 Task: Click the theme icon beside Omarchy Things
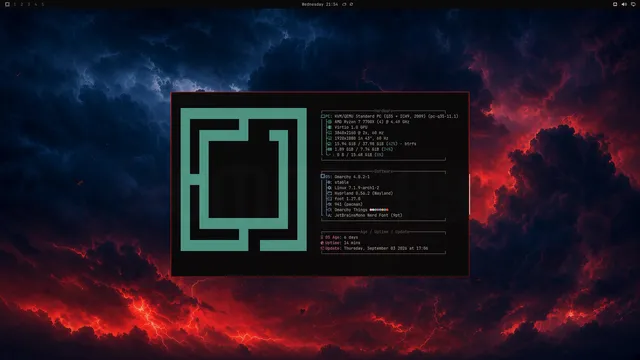(x=329, y=210)
